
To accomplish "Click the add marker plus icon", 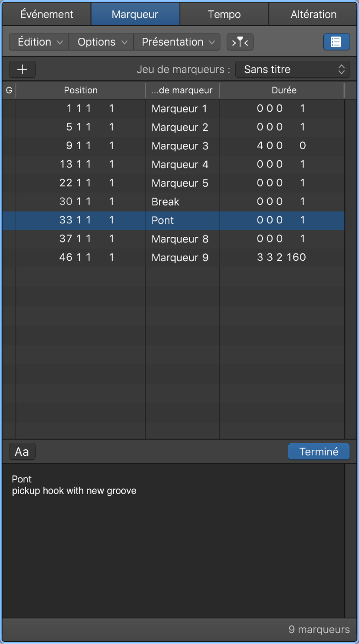I will tap(22, 70).
